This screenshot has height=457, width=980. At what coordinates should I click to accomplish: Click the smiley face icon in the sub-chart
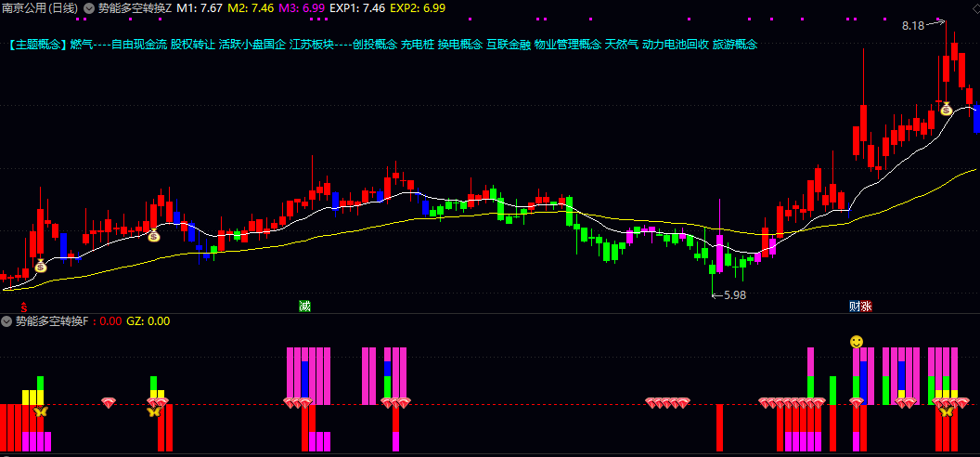point(857,341)
